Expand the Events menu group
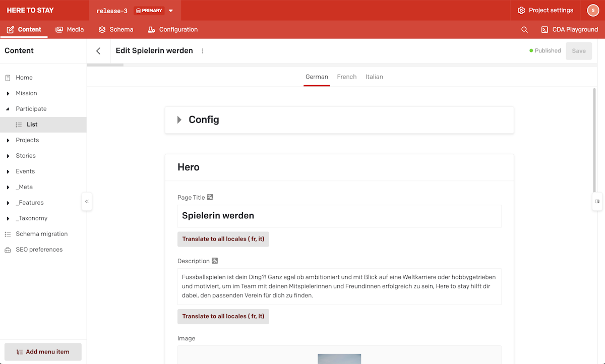This screenshot has width=605, height=364. (8, 171)
